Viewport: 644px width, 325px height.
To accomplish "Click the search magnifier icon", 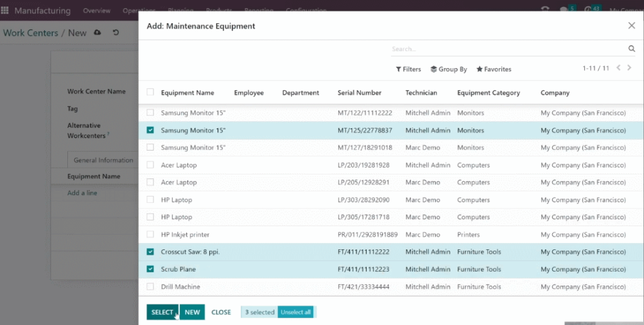I will tap(631, 49).
